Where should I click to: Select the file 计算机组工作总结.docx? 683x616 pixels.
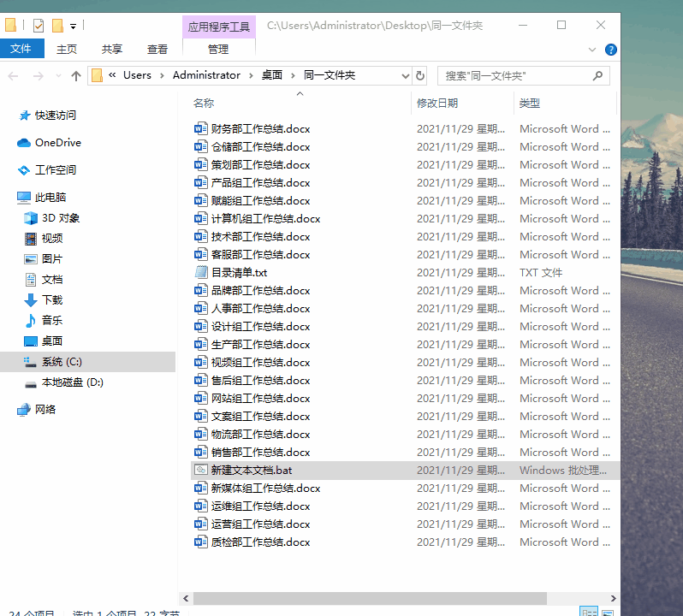pos(265,219)
